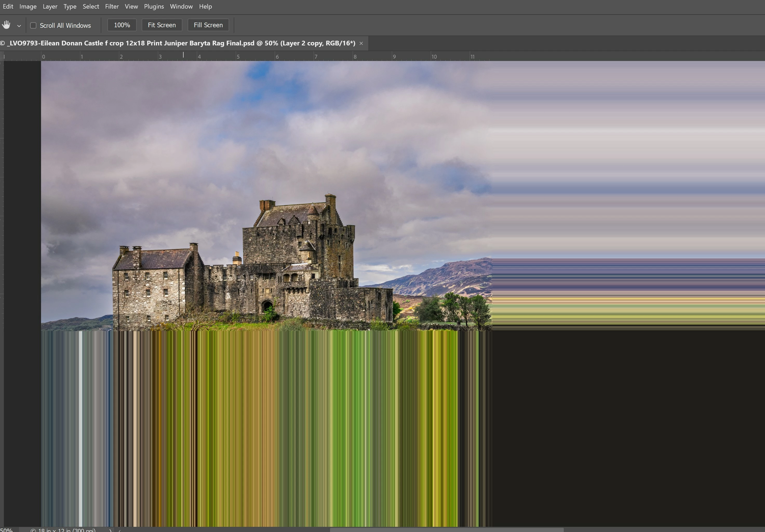
Task: Select the Eilean Donan Castle document tab
Action: click(x=180, y=43)
